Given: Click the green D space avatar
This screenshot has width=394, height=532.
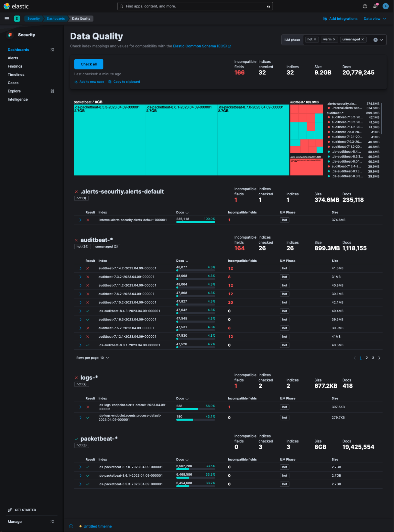Looking at the screenshot, I should point(17,19).
